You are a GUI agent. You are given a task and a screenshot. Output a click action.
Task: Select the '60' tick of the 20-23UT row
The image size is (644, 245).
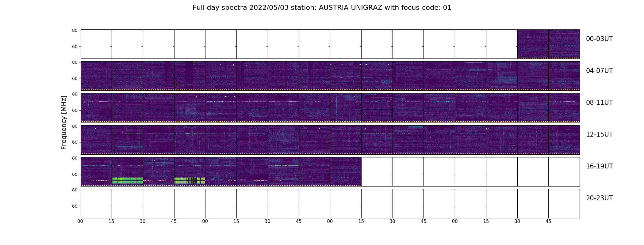tap(75, 206)
